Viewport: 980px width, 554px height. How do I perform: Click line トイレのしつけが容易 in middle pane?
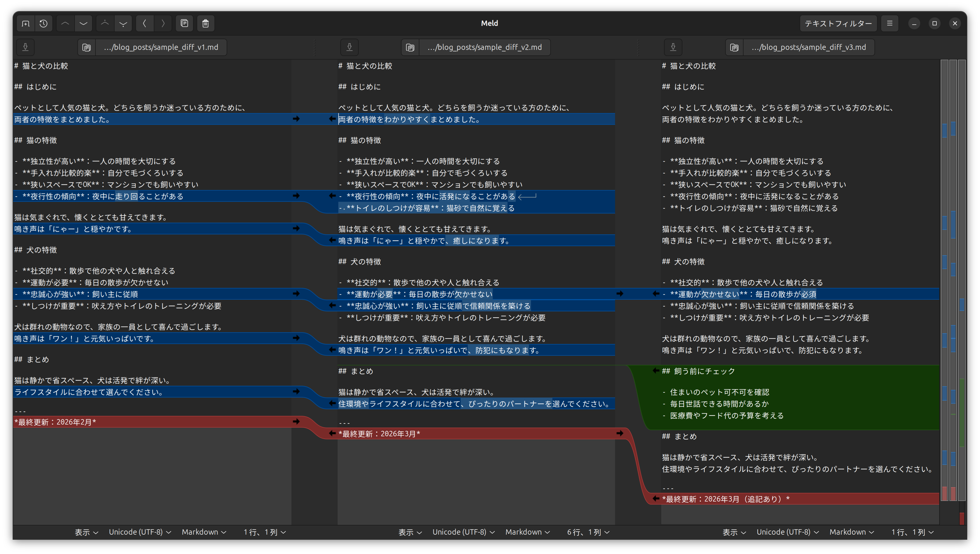pyautogui.click(x=427, y=208)
